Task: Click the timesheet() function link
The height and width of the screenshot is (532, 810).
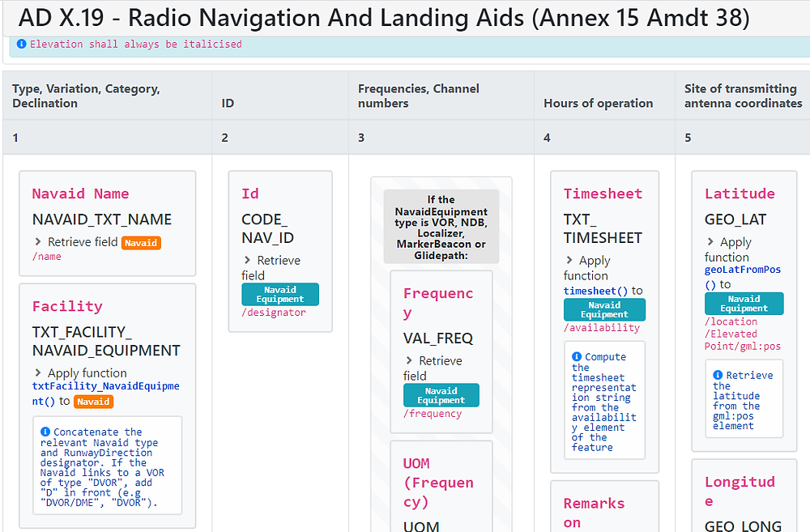Action: coord(595,291)
